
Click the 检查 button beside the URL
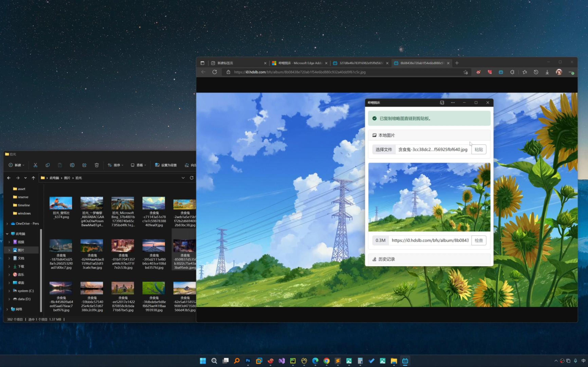(x=478, y=240)
